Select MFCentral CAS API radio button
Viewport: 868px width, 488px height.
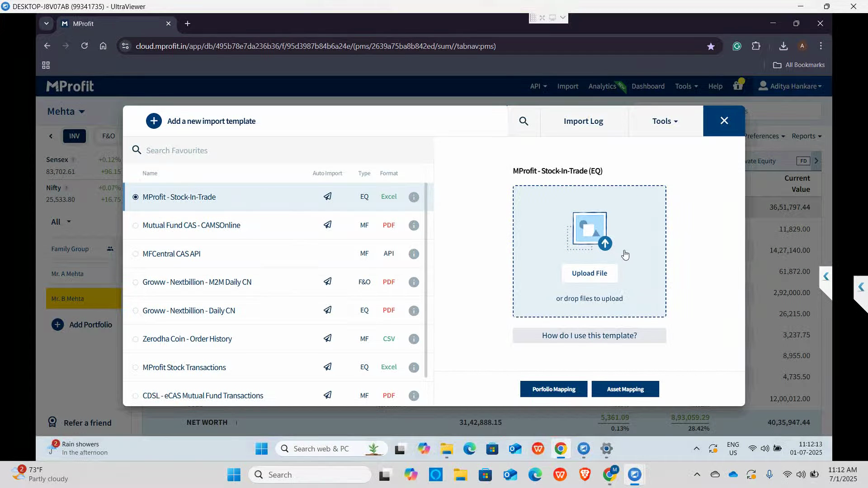pyautogui.click(x=135, y=254)
